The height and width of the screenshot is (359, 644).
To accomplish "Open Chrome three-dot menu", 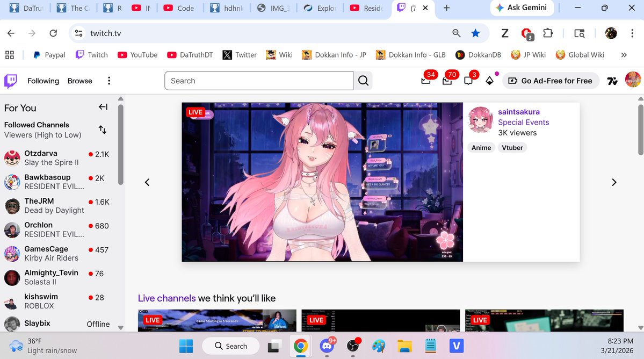I will click(632, 33).
